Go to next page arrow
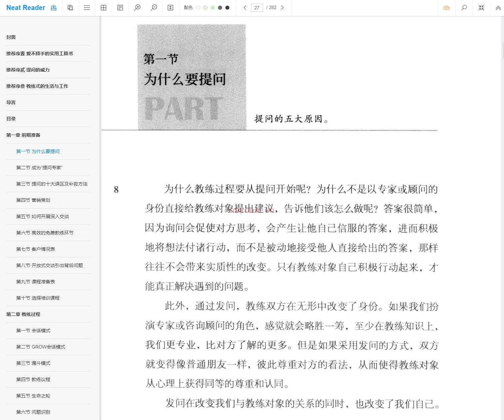504x420 pixels. pyautogui.click(x=282, y=8)
